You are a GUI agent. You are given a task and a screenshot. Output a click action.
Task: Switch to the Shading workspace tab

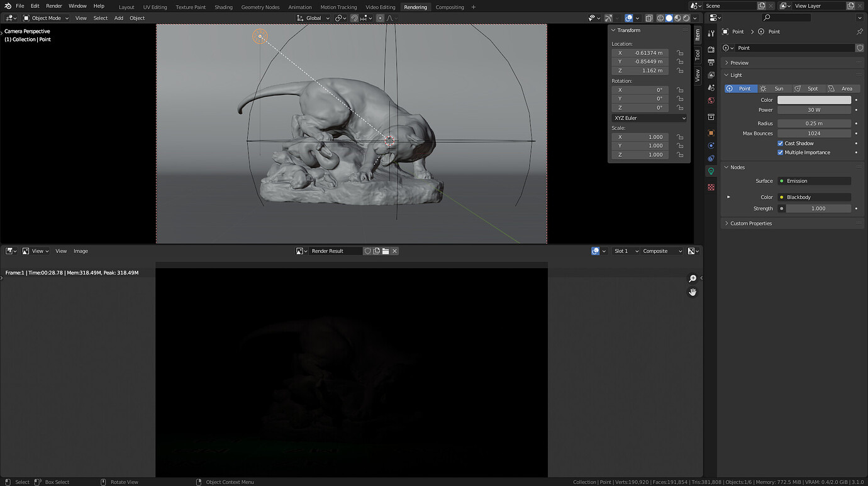click(x=223, y=7)
